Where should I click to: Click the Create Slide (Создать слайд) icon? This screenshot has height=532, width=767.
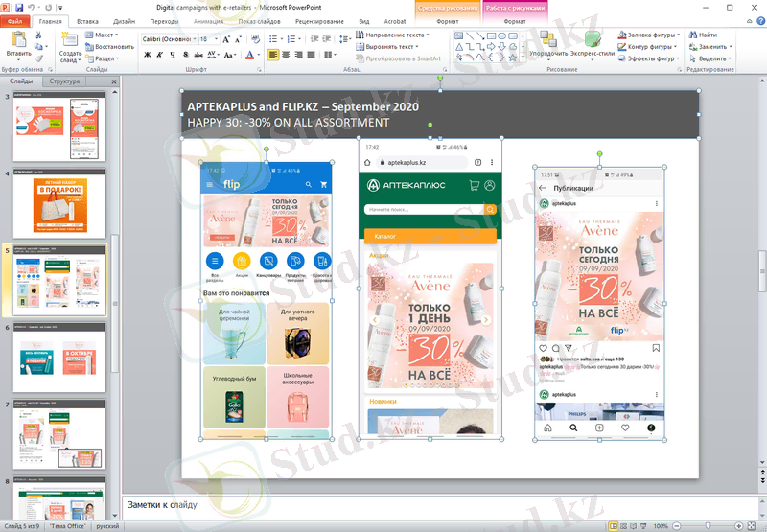coord(70,42)
